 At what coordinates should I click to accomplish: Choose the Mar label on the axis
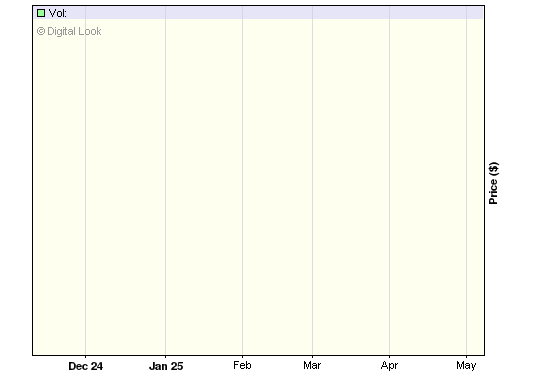click(x=312, y=365)
